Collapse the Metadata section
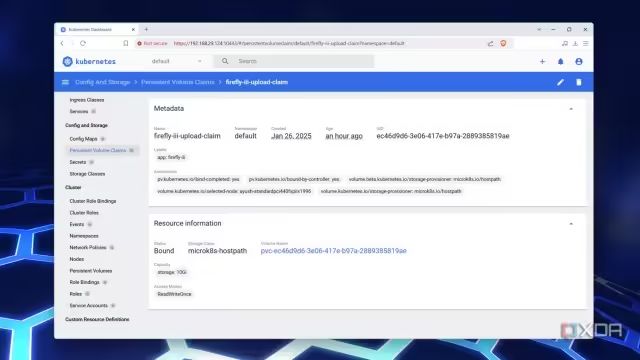 tap(571, 109)
